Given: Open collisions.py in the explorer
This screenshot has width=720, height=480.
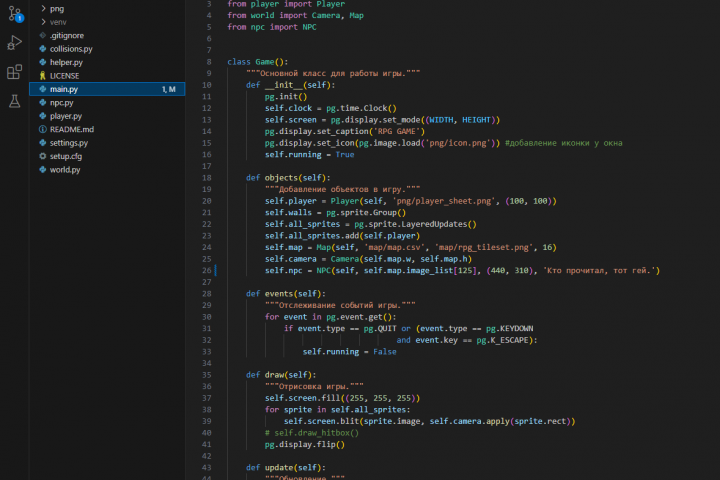Looking at the screenshot, I should [x=71, y=49].
